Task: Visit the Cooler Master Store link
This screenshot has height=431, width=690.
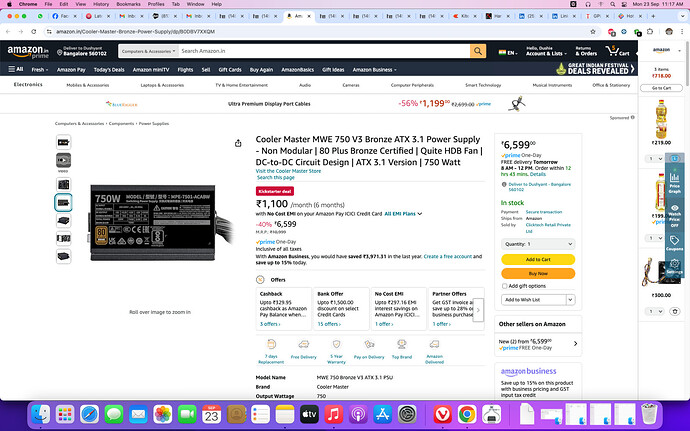Action: click(x=288, y=171)
